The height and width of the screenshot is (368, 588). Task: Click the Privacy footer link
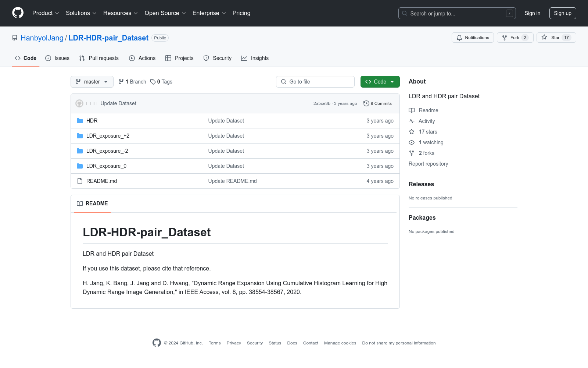pos(234,343)
